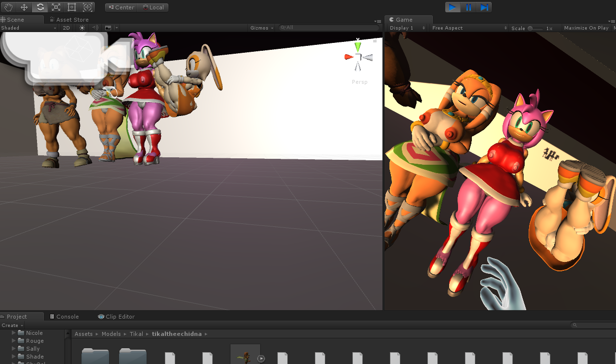Toggle scene effects image icon
The height and width of the screenshot is (364, 616).
tap(108, 28)
